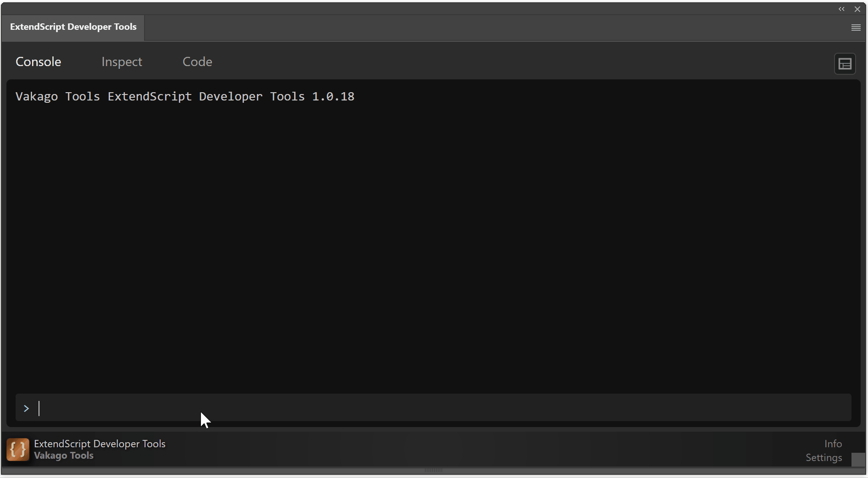The height and width of the screenshot is (478, 868).
Task: Toggle the panel layout icon
Action: (845, 64)
